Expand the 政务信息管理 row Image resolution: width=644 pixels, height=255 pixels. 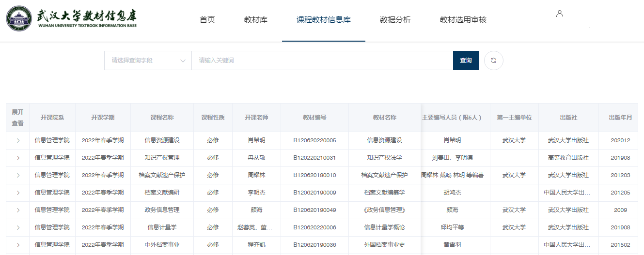[18, 210]
